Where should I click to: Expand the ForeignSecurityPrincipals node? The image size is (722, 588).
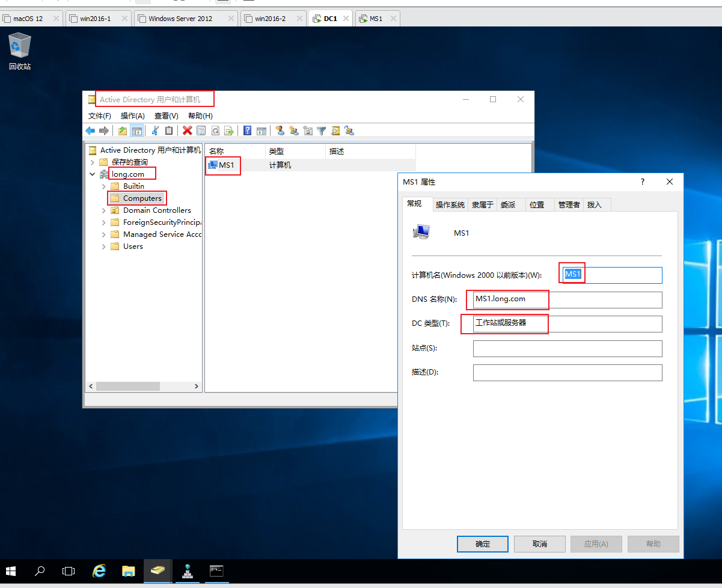point(103,222)
